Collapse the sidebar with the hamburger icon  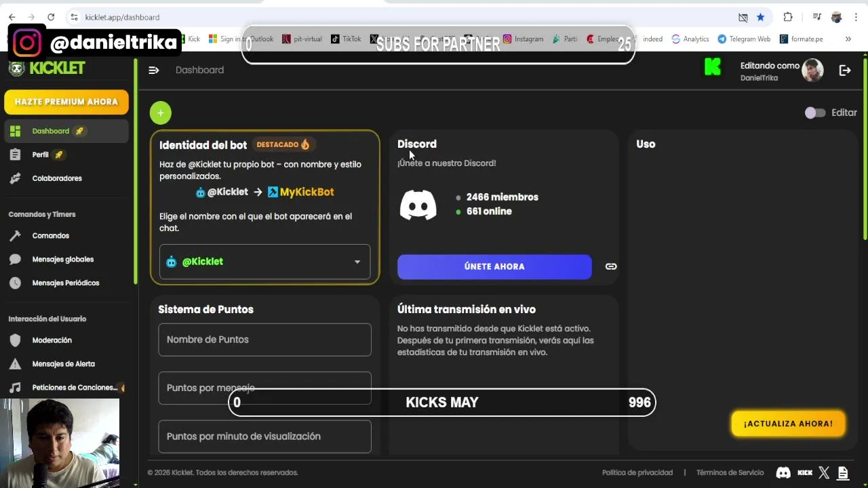pos(154,70)
